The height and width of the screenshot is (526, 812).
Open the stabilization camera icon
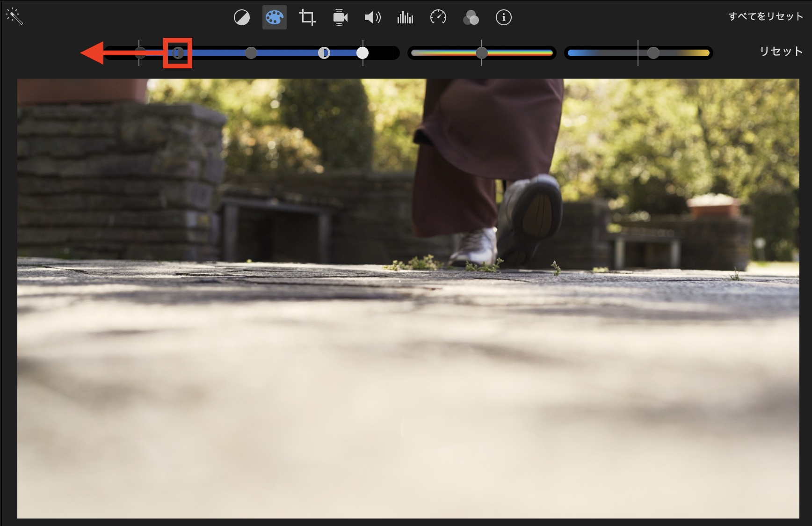pyautogui.click(x=340, y=18)
